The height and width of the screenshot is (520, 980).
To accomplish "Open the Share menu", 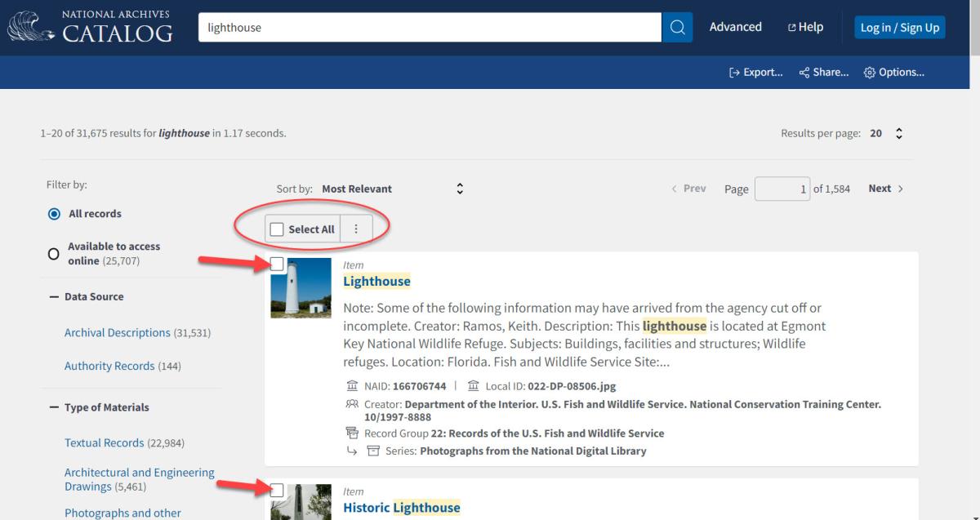I will 824,72.
